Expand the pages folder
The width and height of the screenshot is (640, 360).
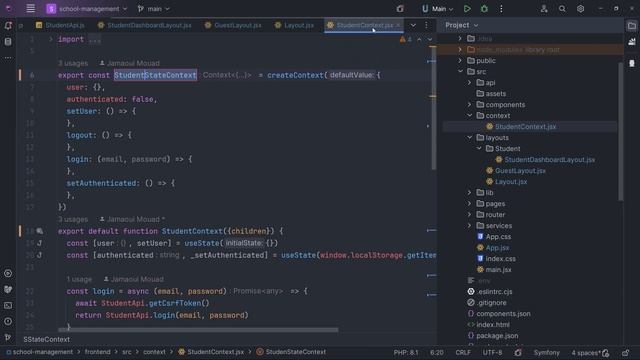click(x=469, y=204)
